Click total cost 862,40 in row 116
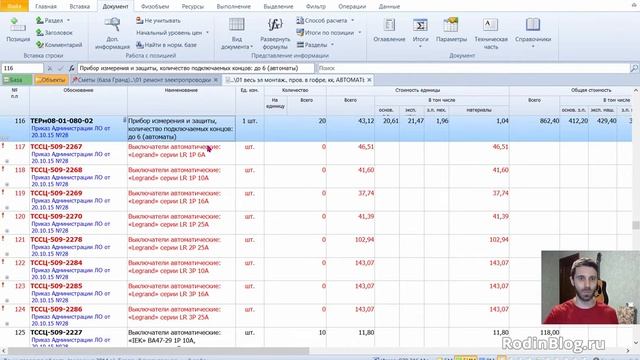640x360 pixels. (549, 121)
